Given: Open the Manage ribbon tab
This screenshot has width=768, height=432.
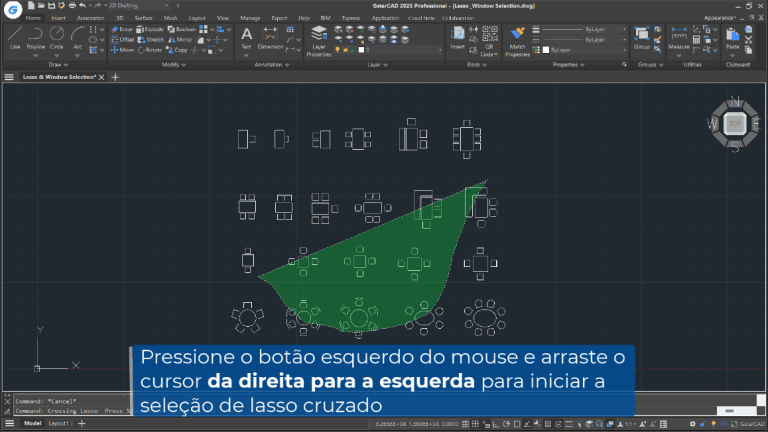Looking at the screenshot, I should click(x=250, y=18).
